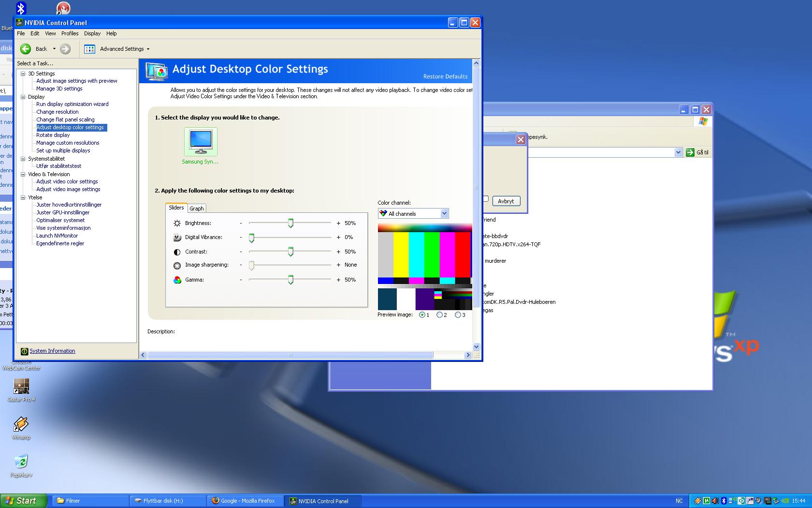Click the Brightness slider handle
This screenshot has height=508, width=812.
pyautogui.click(x=290, y=223)
